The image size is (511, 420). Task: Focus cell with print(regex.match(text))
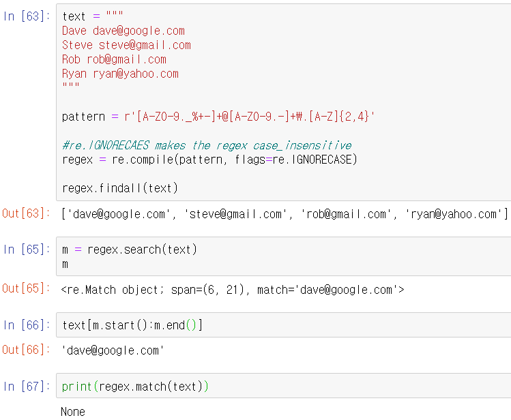tap(284, 386)
